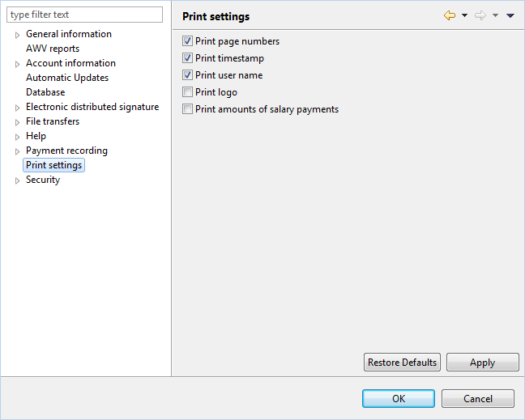Disable the Print timestamp checkbox
525x420 pixels.
(187, 58)
